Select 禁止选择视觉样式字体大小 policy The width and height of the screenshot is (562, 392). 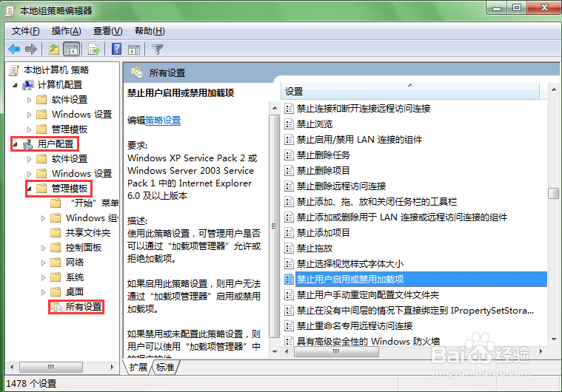click(350, 264)
